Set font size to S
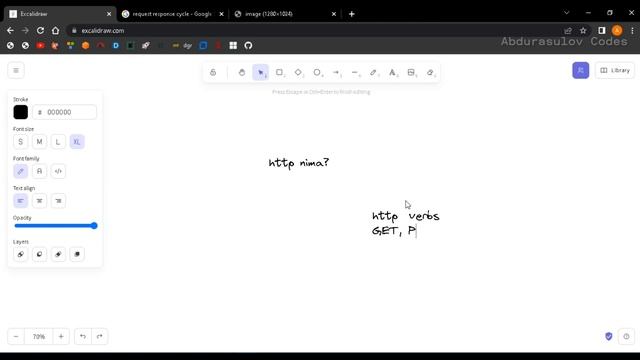 pos(20,142)
